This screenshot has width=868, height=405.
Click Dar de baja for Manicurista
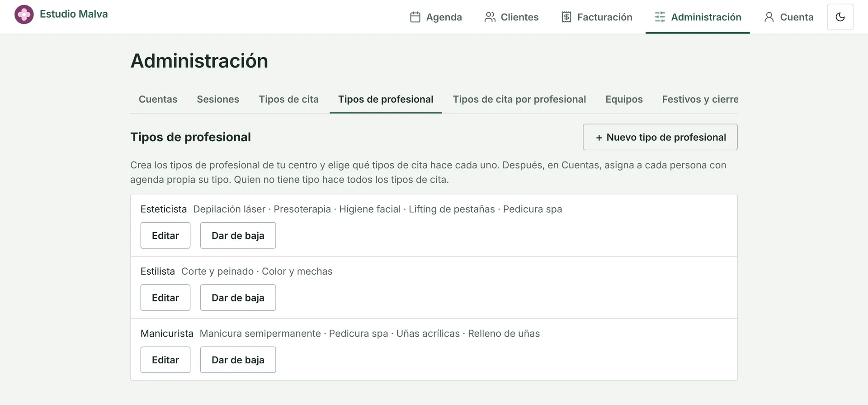(x=238, y=360)
